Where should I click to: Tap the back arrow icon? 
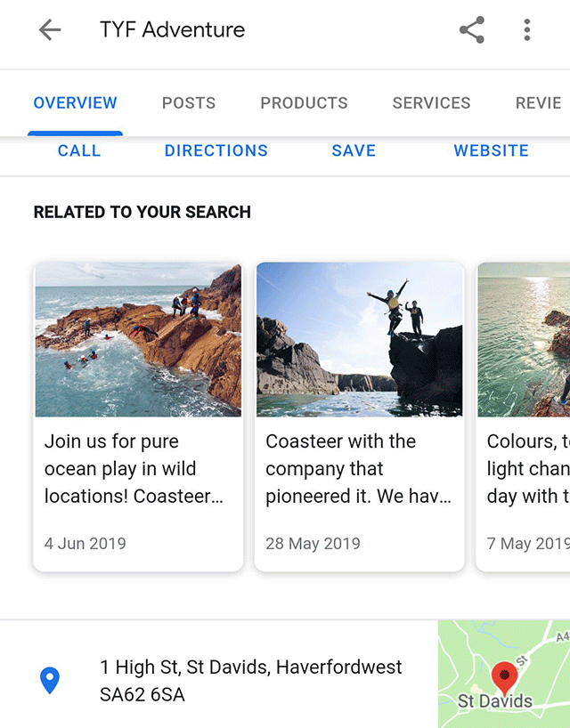(50, 30)
